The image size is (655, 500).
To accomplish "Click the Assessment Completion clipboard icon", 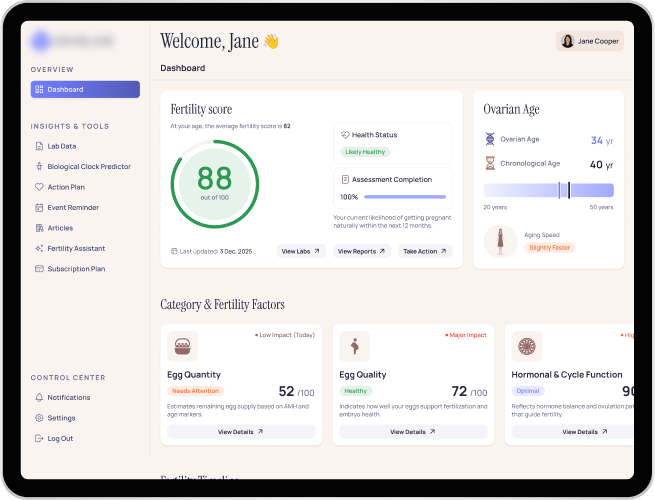I will pos(345,180).
